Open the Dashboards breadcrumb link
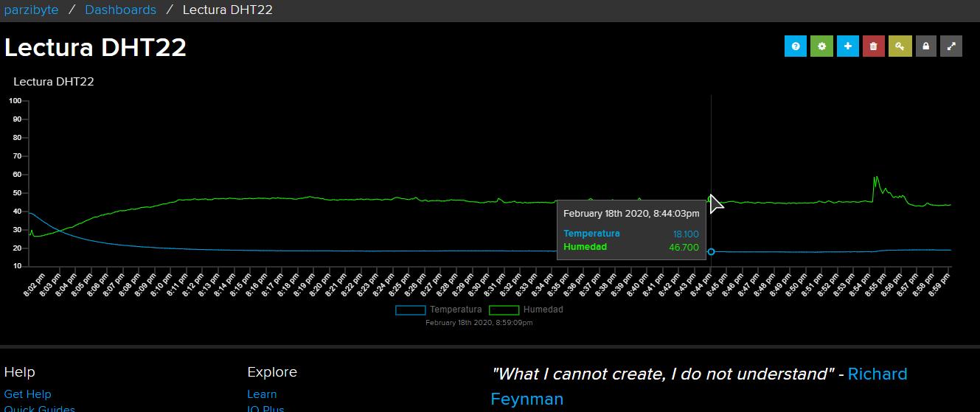Viewport: 980px width, 412px height. (x=120, y=10)
